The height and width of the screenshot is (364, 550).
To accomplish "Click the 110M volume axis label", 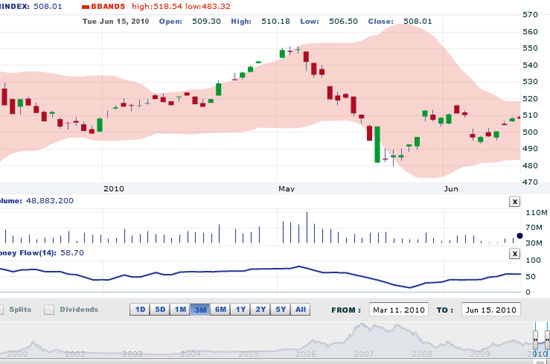I will 536,213.
